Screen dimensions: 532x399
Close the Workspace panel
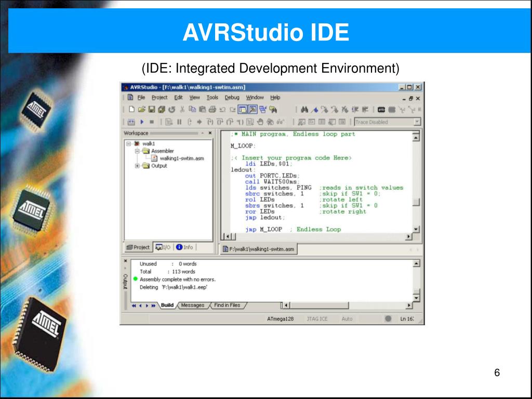click(210, 133)
